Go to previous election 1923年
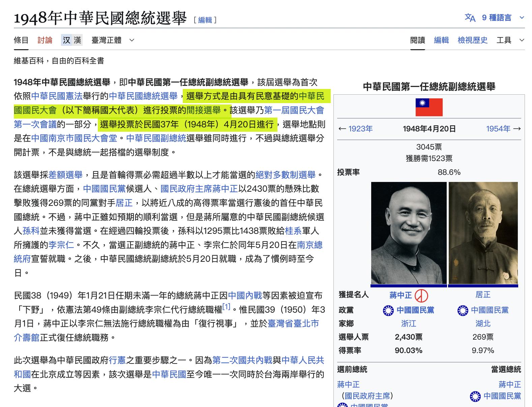 click(x=360, y=129)
